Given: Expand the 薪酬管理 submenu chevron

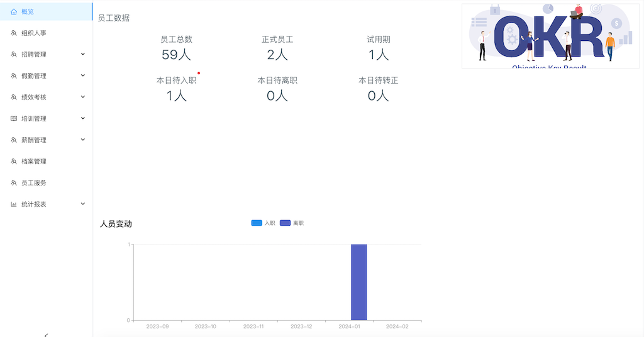Looking at the screenshot, I should click(83, 140).
